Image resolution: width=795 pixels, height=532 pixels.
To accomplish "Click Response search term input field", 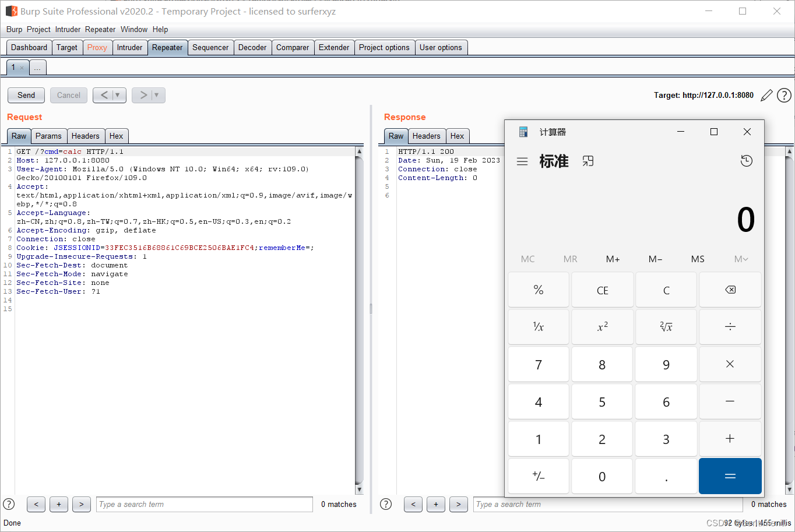I will tap(608, 504).
